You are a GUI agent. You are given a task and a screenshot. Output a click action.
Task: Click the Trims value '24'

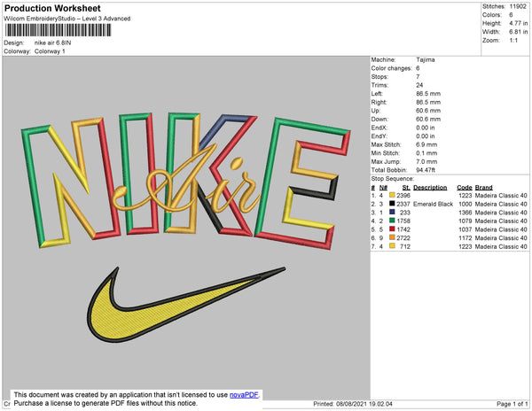click(x=419, y=85)
